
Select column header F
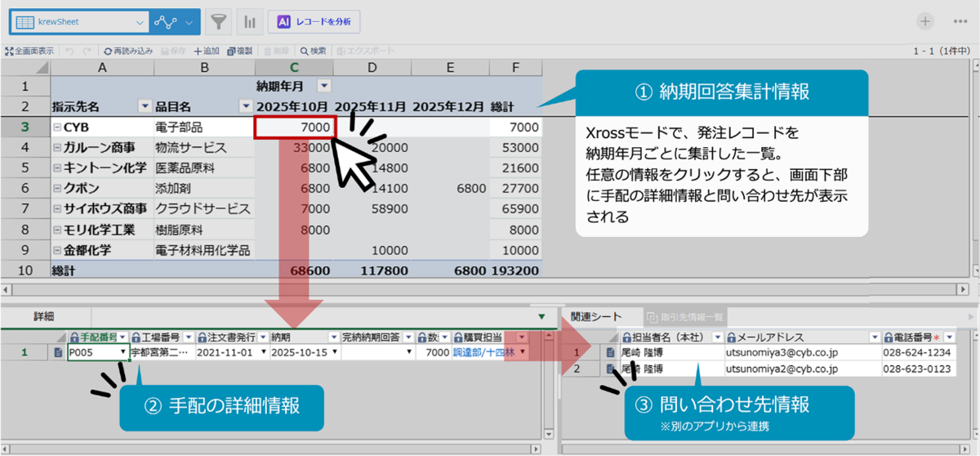[x=515, y=67]
